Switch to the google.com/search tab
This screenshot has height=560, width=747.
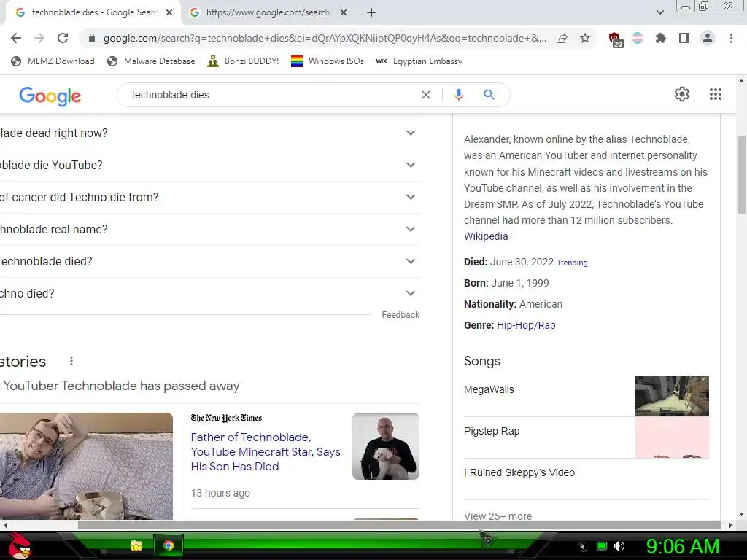tap(268, 13)
